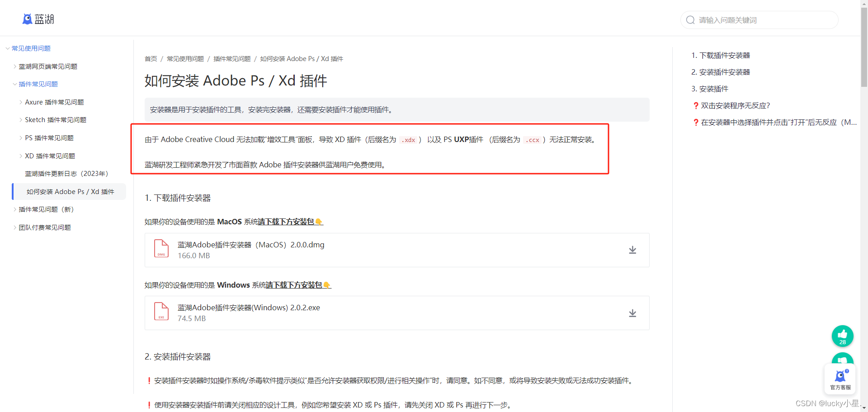Click the MacOS 请下载下方安装包 link
The height and width of the screenshot is (412, 868).
tap(291, 222)
